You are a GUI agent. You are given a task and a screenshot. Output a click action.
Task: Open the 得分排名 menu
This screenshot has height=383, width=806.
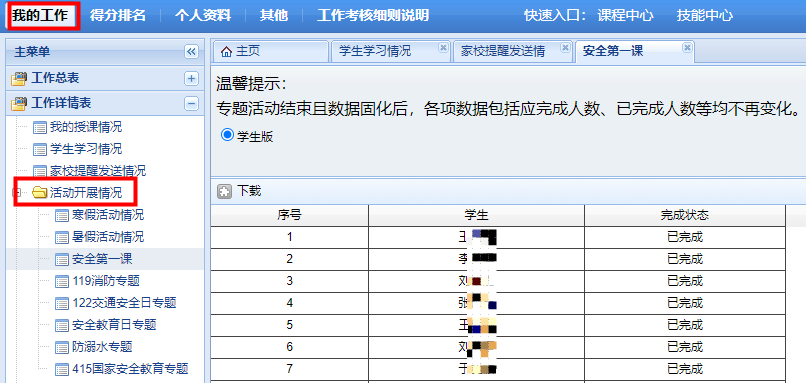point(118,15)
